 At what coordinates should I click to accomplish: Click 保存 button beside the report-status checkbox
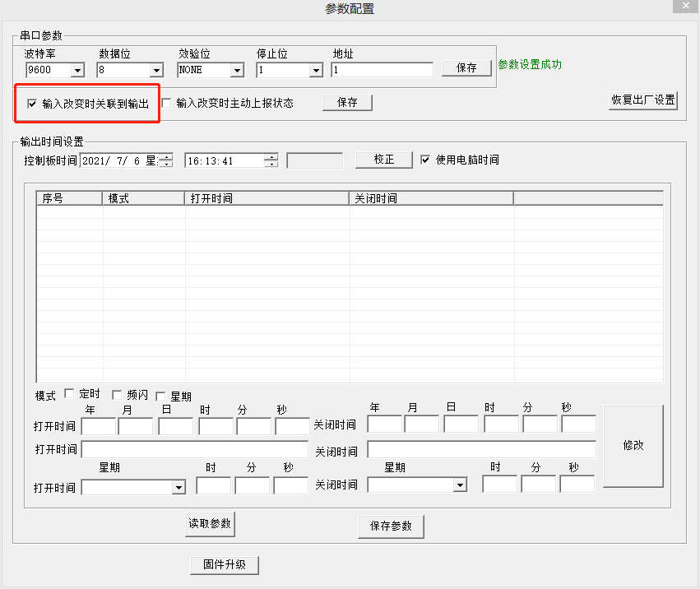347,103
